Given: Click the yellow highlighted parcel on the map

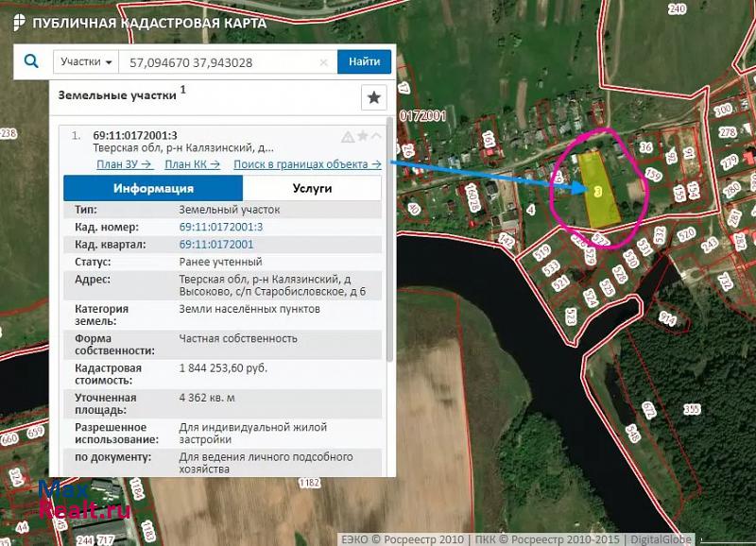Looking at the screenshot, I should [x=598, y=189].
